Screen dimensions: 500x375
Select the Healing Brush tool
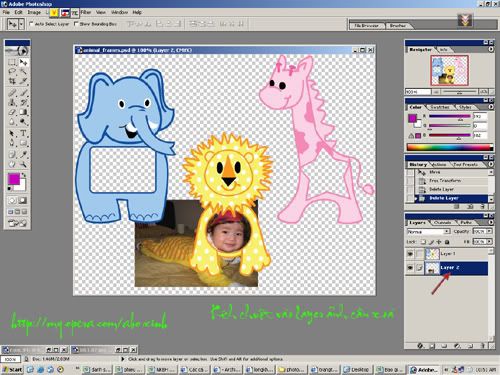tap(12, 93)
